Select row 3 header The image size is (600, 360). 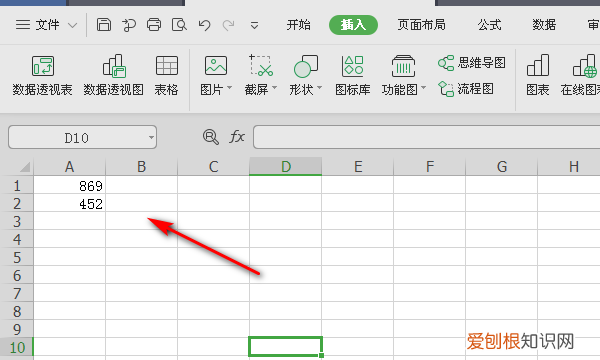pyautogui.click(x=17, y=222)
